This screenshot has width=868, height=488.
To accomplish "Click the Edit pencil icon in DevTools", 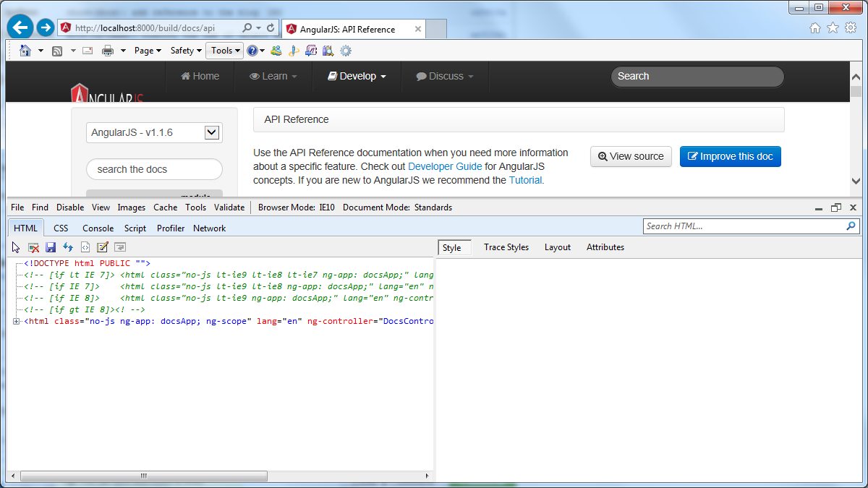I will [103, 247].
